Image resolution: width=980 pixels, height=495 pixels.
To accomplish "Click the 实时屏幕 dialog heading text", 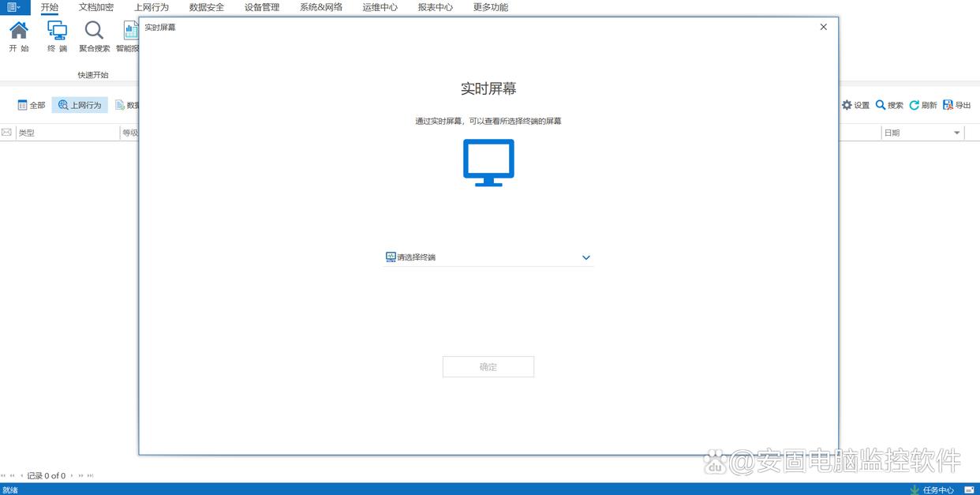I will click(488, 88).
